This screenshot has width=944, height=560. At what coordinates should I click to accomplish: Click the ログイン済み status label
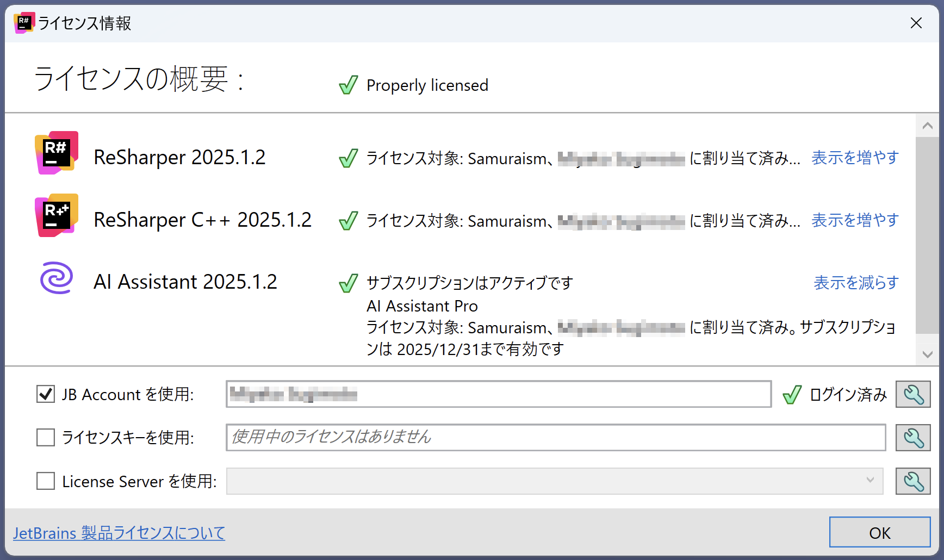848,394
